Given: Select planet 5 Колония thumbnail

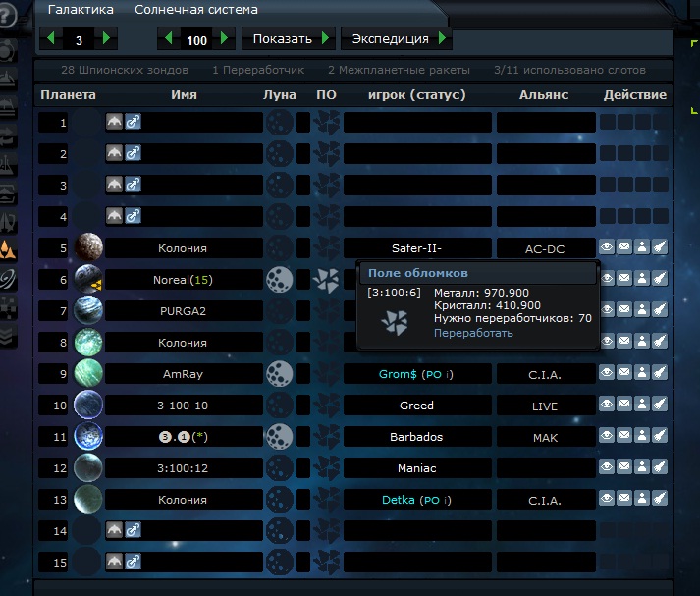Looking at the screenshot, I should coord(88,246).
